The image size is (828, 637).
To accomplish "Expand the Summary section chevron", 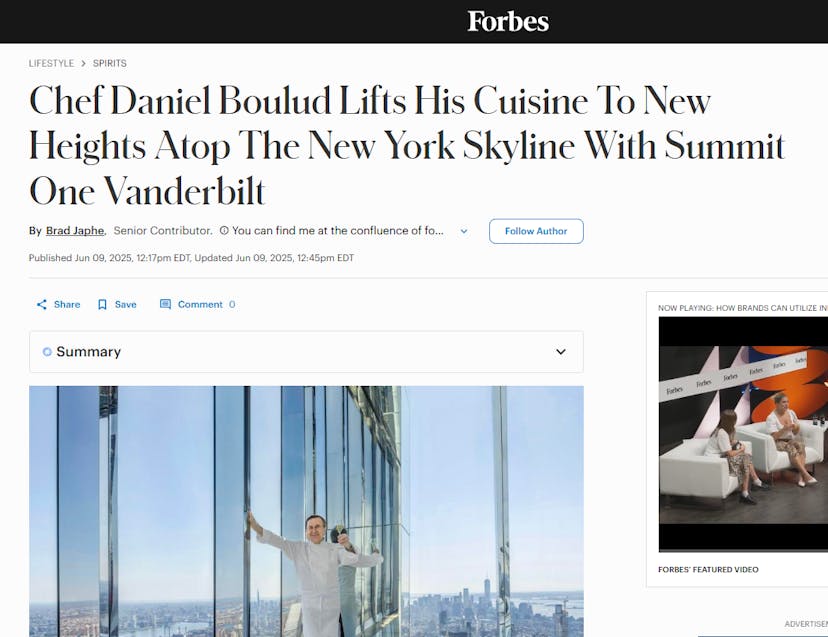I will [x=561, y=352].
